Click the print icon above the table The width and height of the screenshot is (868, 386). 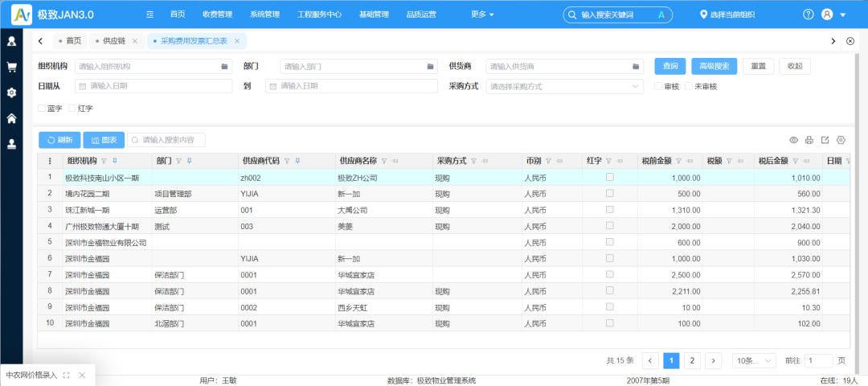pos(809,140)
